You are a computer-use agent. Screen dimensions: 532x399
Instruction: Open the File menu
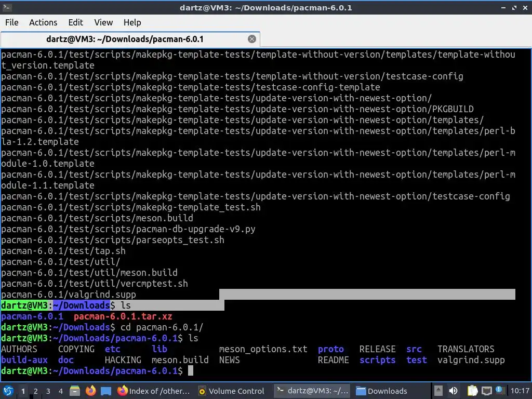coord(12,22)
